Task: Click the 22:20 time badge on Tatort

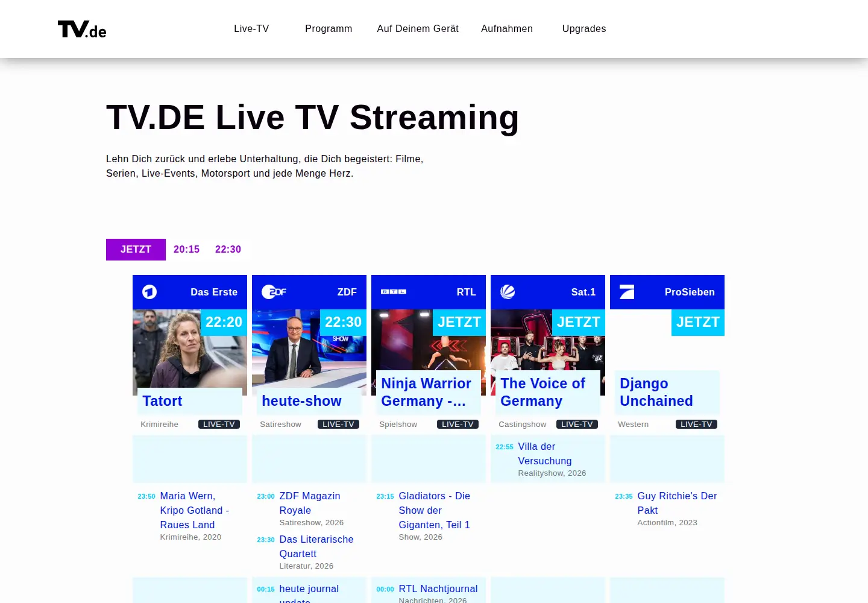Action: (224, 323)
